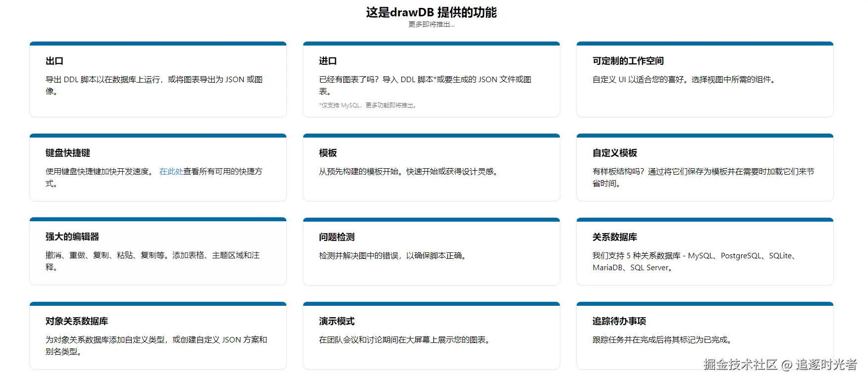Click the 有样板结构吗 description text
The height and width of the screenshot is (382, 868).
click(704, 177)
